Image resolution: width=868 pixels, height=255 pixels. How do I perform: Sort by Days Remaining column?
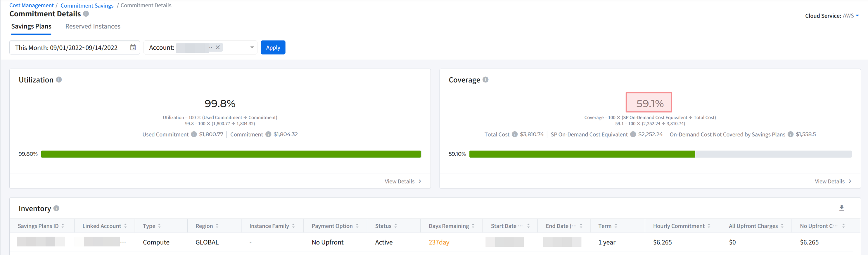pos(473,226)
